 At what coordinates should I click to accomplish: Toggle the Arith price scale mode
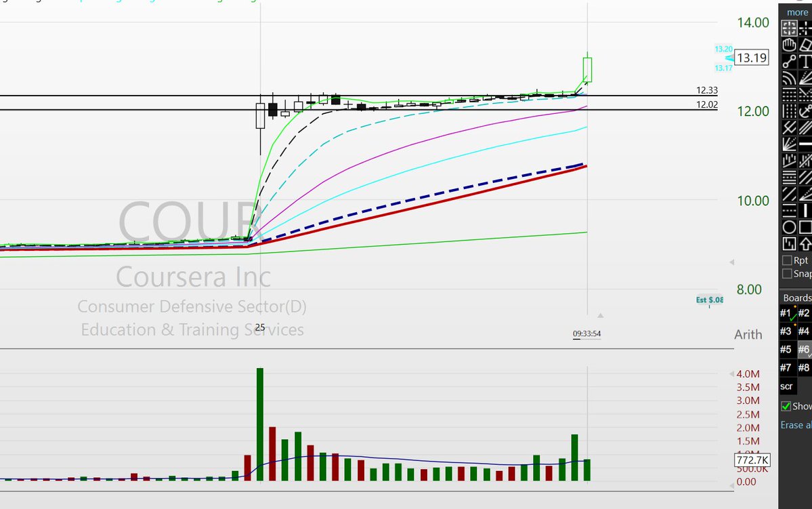click(x=748, y=334)
